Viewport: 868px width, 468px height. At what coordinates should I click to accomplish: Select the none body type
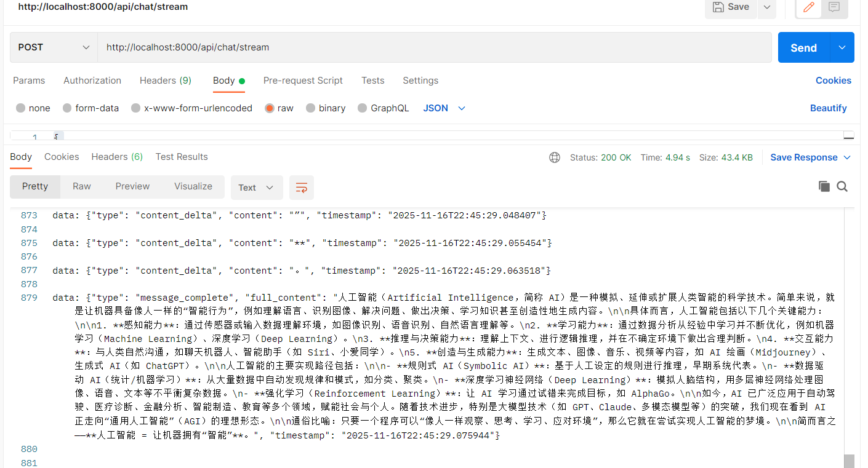click(21, 108)
